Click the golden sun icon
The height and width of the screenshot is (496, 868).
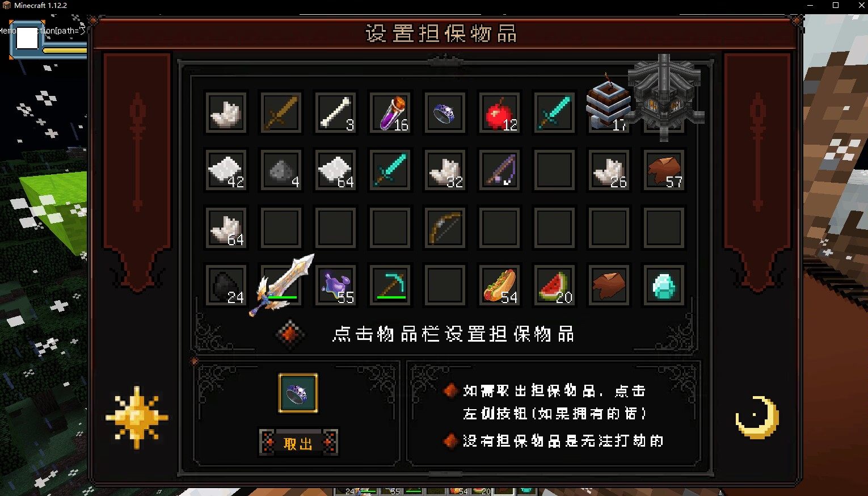[137, 418]
